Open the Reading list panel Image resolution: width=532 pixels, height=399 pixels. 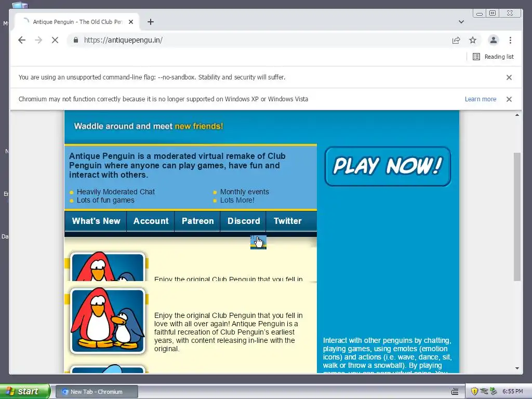(493, 57)
